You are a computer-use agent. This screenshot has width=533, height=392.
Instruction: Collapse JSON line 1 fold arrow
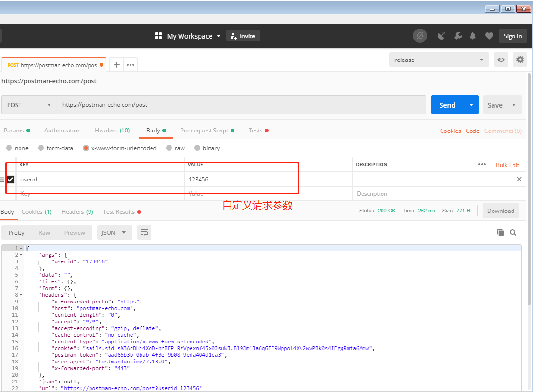21,249
